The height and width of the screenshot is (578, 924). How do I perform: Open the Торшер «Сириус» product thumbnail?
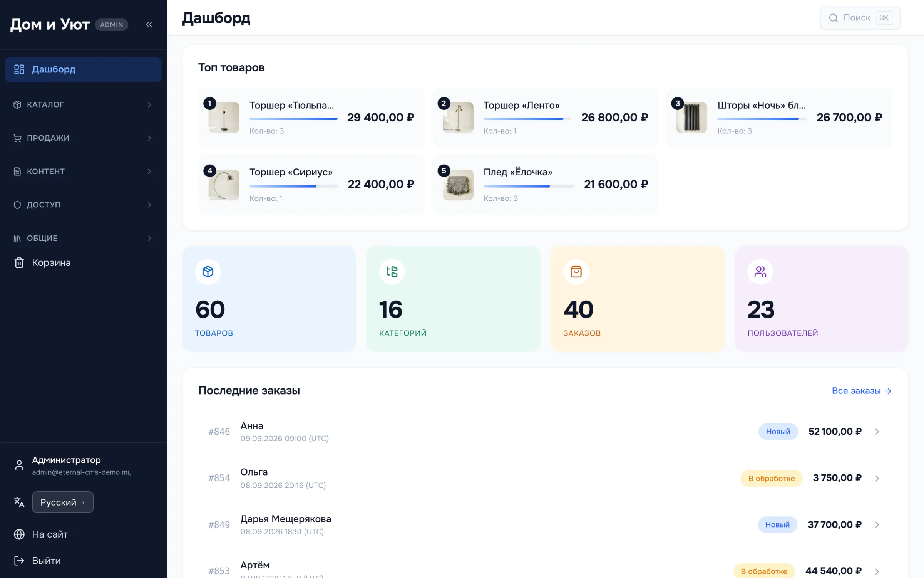(x=224, y=185)
